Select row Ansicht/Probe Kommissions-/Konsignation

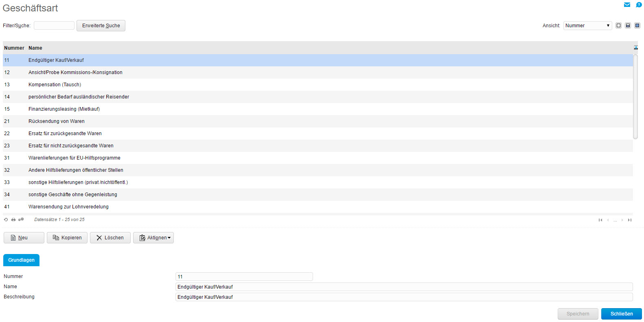[318, 72]
